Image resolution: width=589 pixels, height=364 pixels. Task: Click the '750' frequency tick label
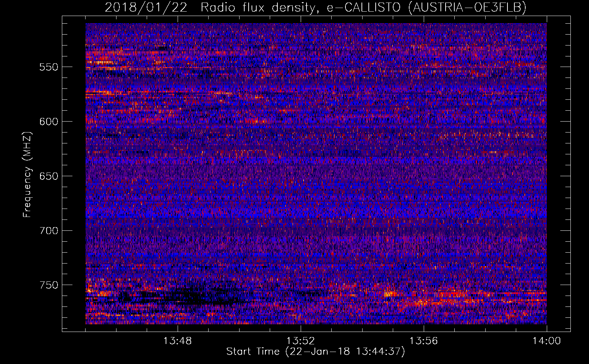coord(49,285)
